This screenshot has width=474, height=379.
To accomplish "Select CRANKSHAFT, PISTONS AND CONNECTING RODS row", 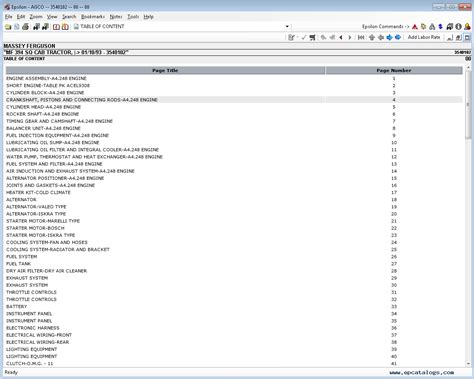I will point(234,100).
